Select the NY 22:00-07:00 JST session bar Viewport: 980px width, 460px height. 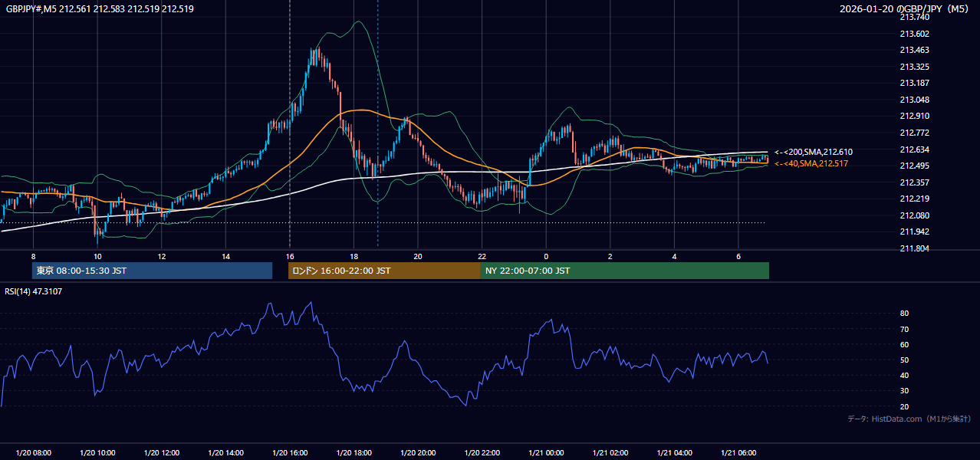tap(625, 271)
